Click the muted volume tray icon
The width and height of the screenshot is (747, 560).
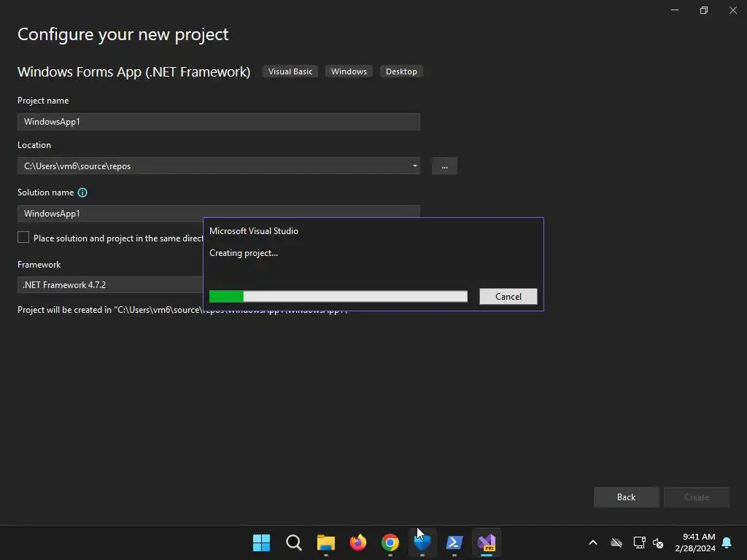(658, 542)
